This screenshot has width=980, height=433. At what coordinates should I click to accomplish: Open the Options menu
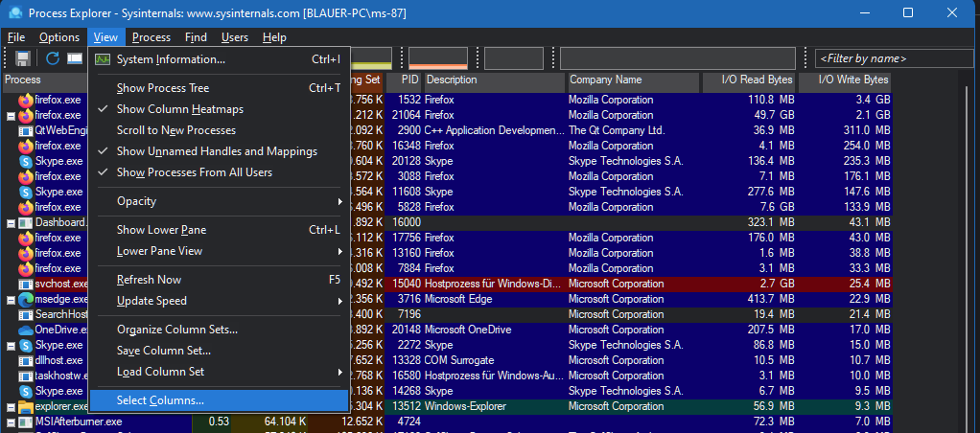coord(59,37)
